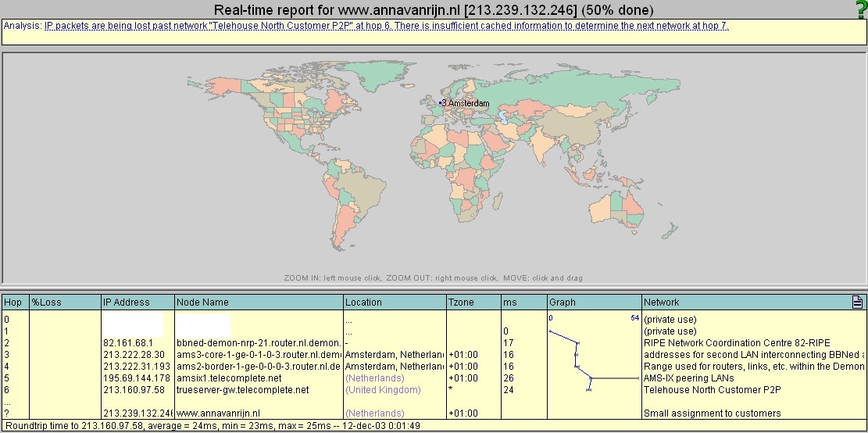The image size is (868, 433).
Task: Open the table export document icon
Action: click(x=857, y=302)
